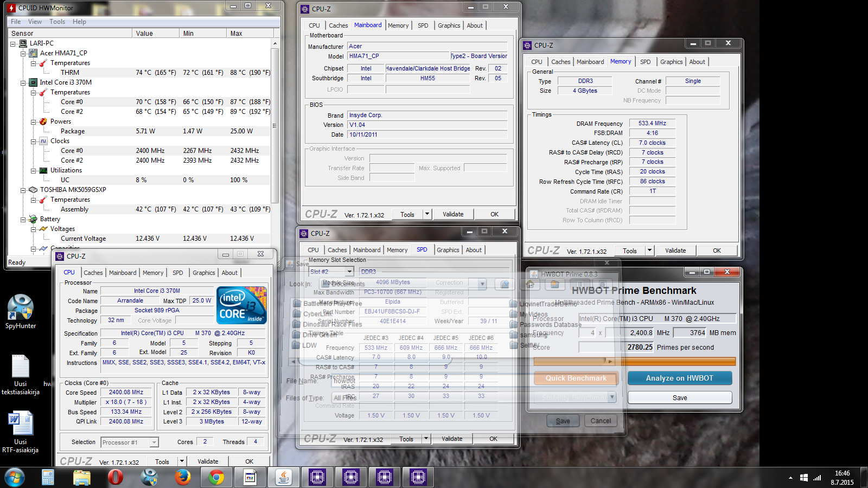This screenshot has height=488, width=868.
Task: Open Tools dropdown arrow in Mainboard CPU-Z window
Action: pos(427,214)
